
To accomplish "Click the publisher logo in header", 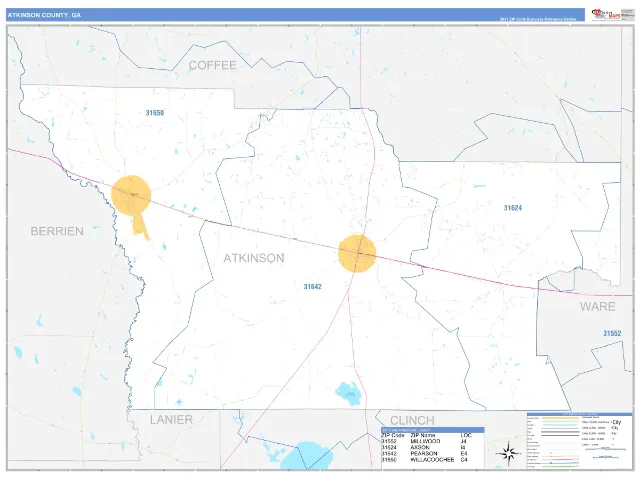I will coord(606,14).
